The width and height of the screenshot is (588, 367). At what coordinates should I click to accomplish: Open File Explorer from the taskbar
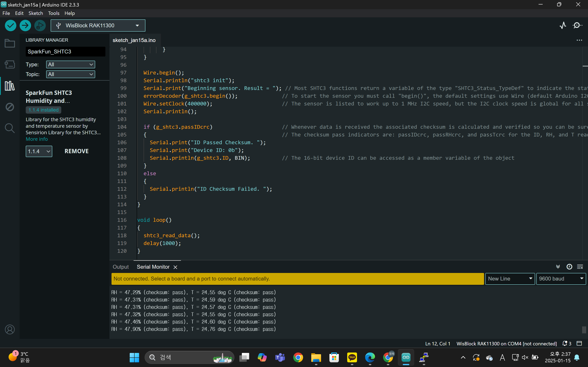click(x=316, y=357)
